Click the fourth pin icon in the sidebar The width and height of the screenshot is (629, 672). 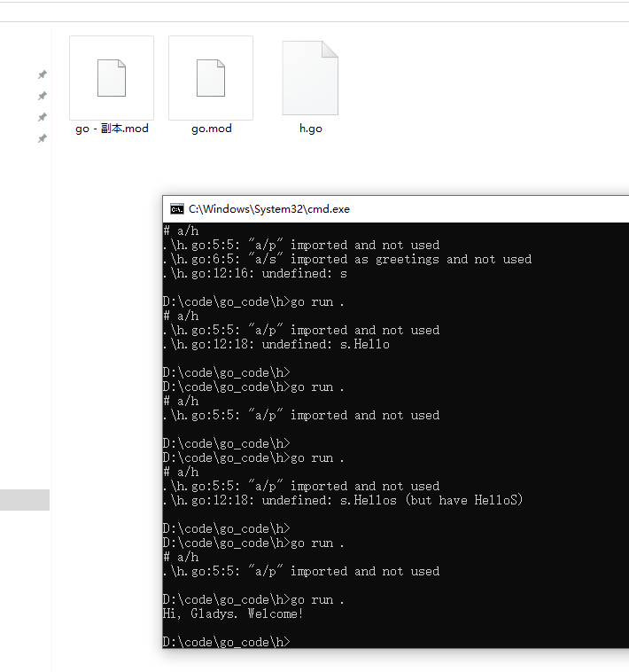pyautogui.click(x=42, y=138)
